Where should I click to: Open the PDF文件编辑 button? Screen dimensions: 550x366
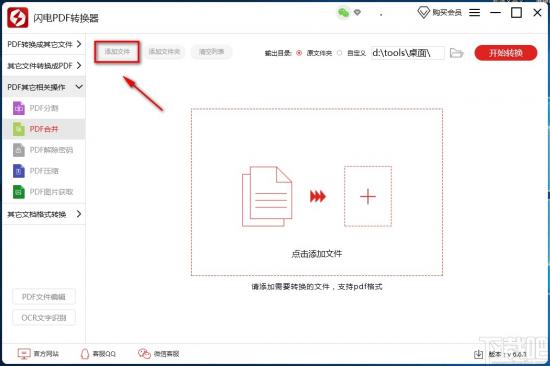(44, 297)
